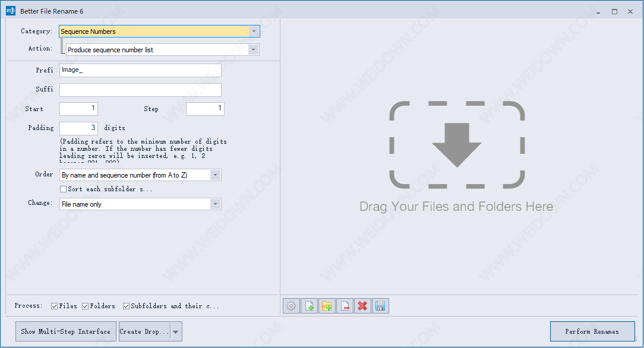Click the 'Drag Your Files and Folders Here' text
The image size is (644, 348).
(456, 207)
